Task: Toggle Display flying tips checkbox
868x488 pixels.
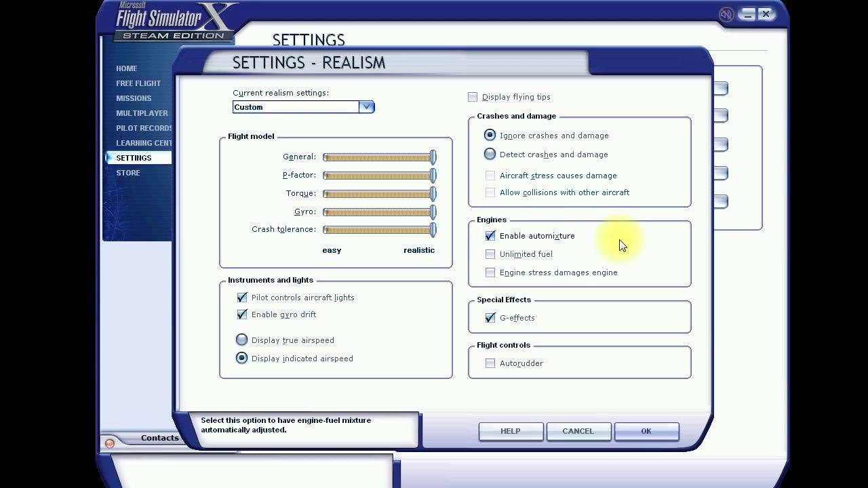Action: pyautogui.click(x=473, y=97)
